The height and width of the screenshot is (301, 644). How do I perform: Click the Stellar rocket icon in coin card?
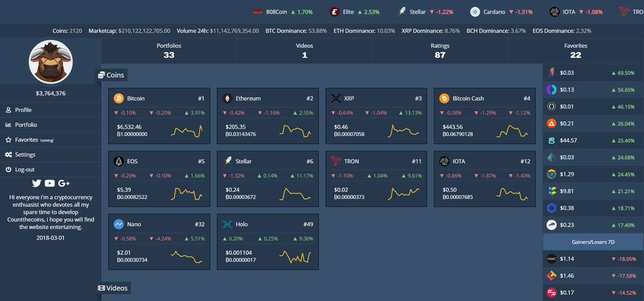pos(227,161)
